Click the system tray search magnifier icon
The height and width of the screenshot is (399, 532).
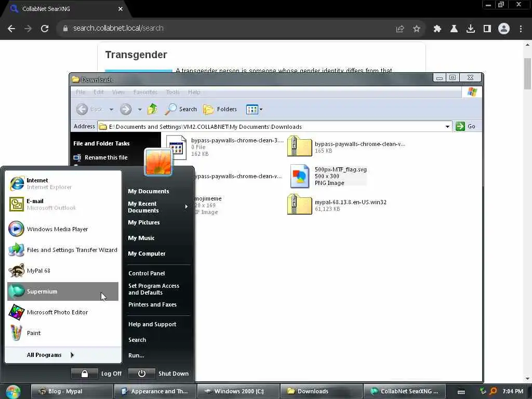[x=493, y=391]
